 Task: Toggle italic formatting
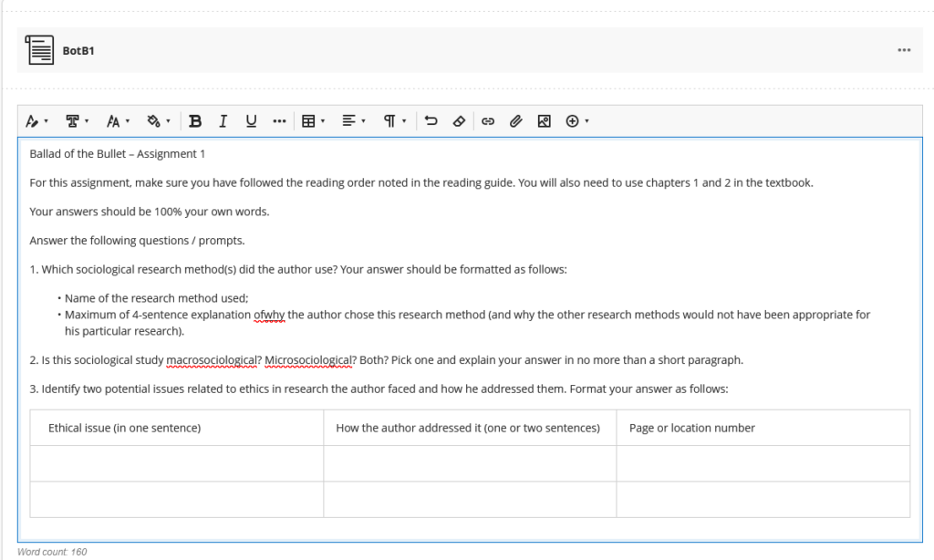click(223, 121)
